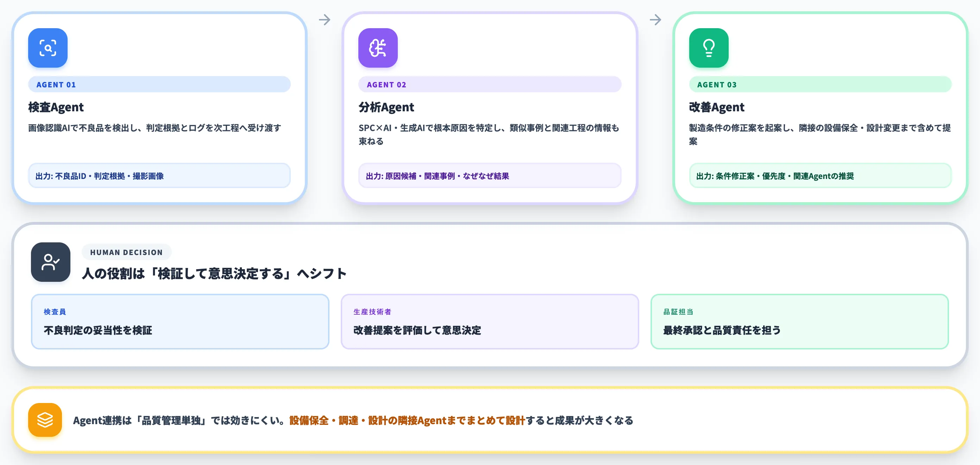
Task: Click text 最終承認と品質責任を担う
Action: (x=722, y=330)
